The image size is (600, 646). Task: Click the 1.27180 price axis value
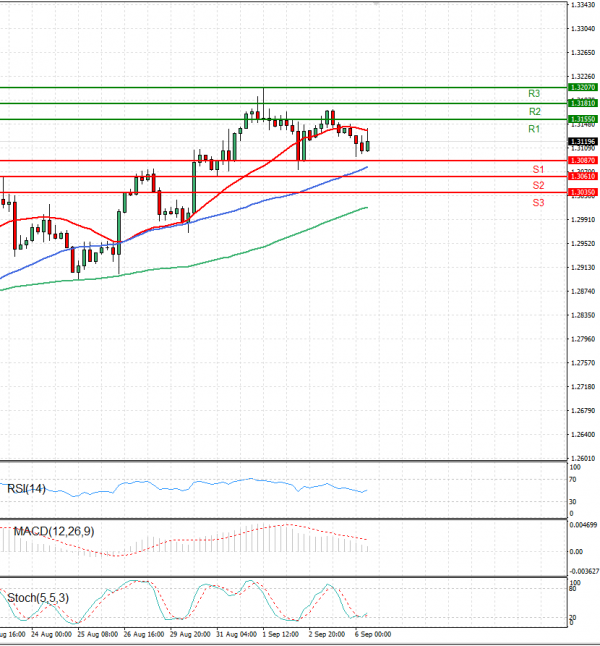click(x=583, y=386)
